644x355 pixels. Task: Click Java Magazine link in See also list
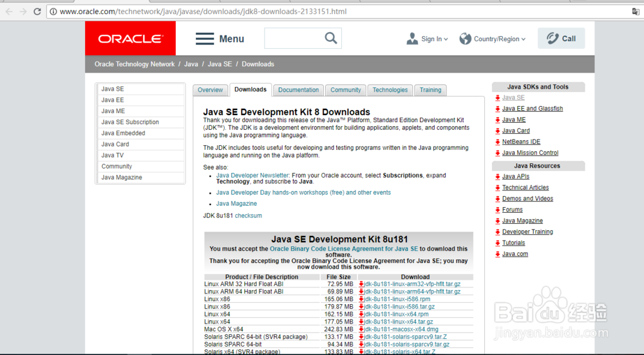(x=236, y=203)
